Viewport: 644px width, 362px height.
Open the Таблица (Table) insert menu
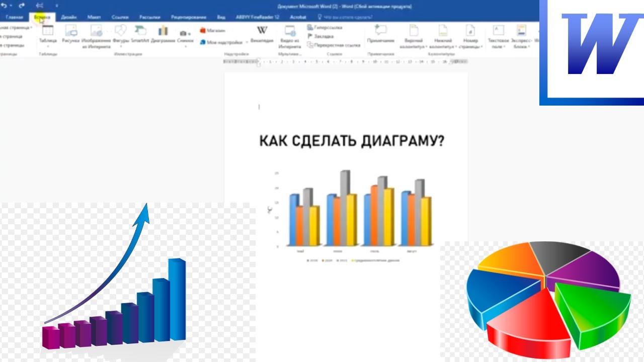pos(48,36)
